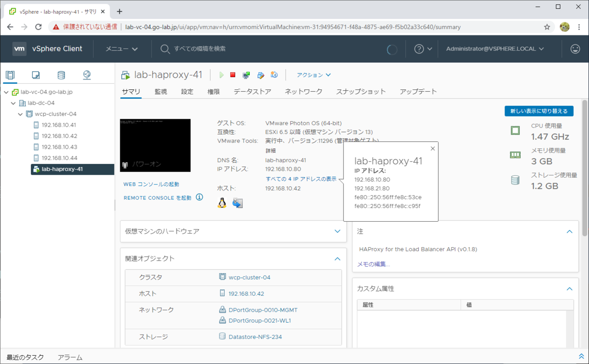This screenshot has width=589, height=364.
Task: Collapse 注 notes panel
Action: [569, 231]
